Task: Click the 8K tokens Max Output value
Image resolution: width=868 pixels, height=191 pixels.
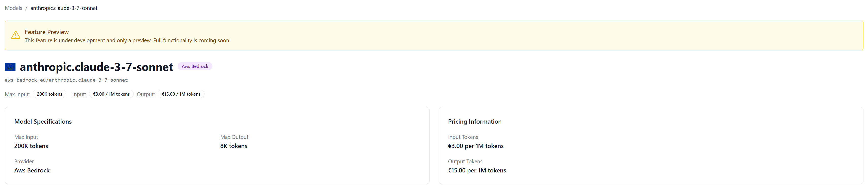Action: 233,146
